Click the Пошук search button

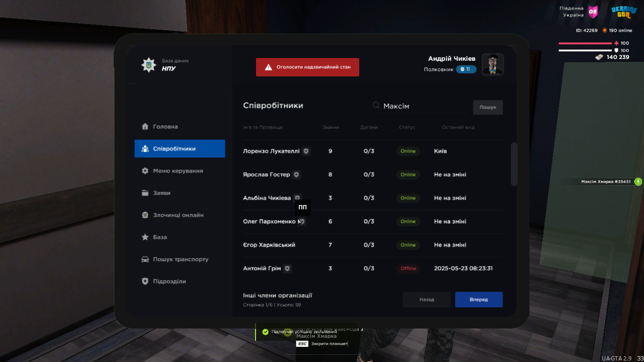pos(488,107)
